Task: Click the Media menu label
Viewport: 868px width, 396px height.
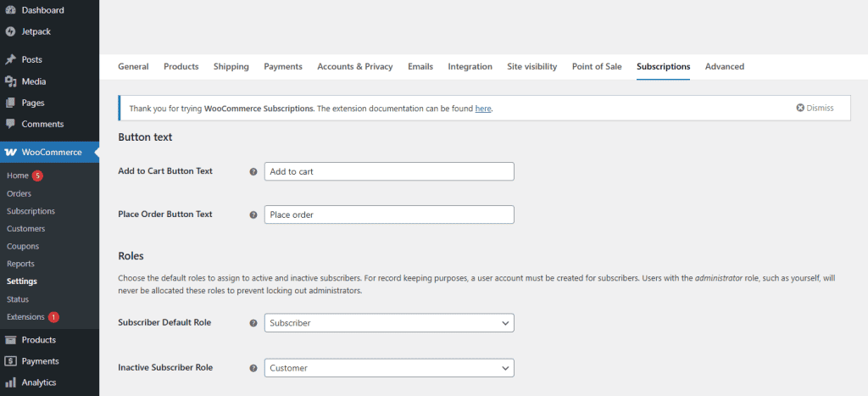Action: coord(34,81)
